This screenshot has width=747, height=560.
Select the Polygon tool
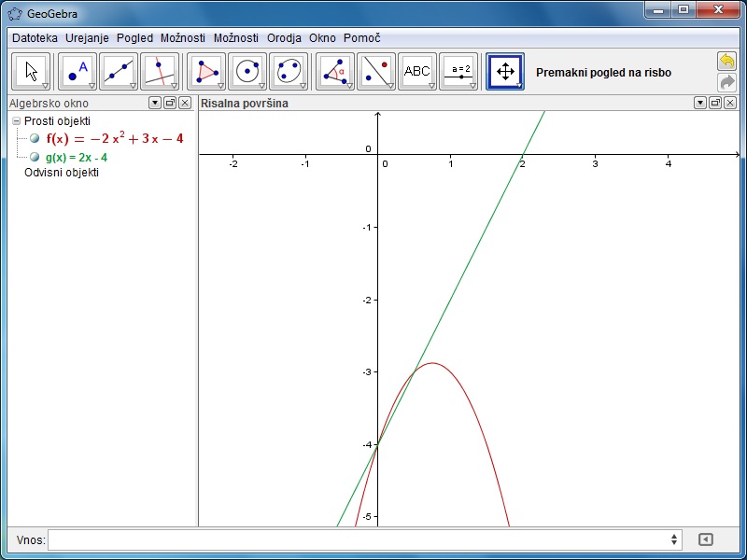206,72
